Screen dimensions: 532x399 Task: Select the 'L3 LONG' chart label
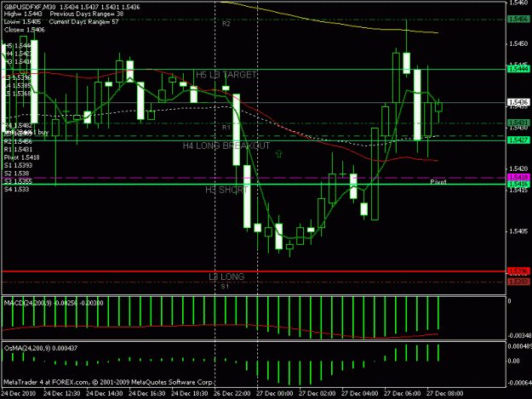(226, 276)
